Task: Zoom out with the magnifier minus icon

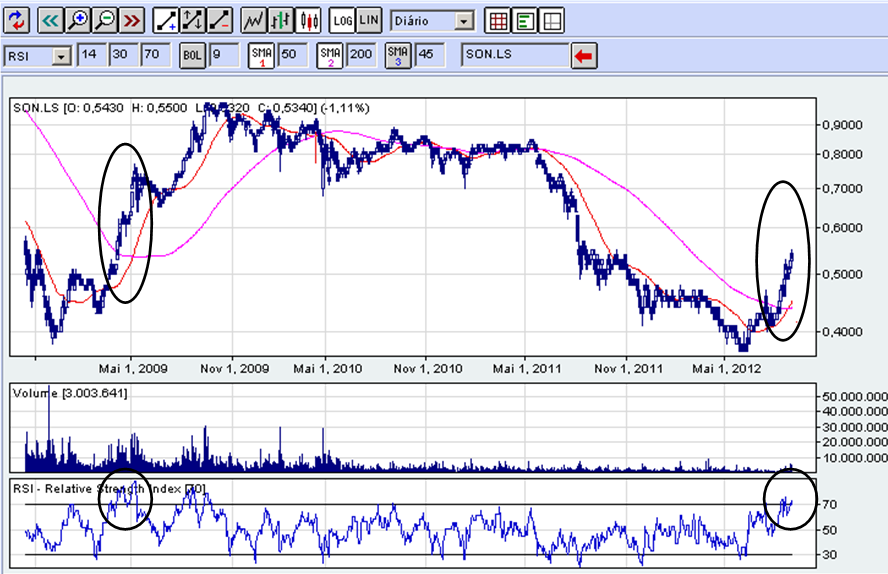Action: (105, 20)
